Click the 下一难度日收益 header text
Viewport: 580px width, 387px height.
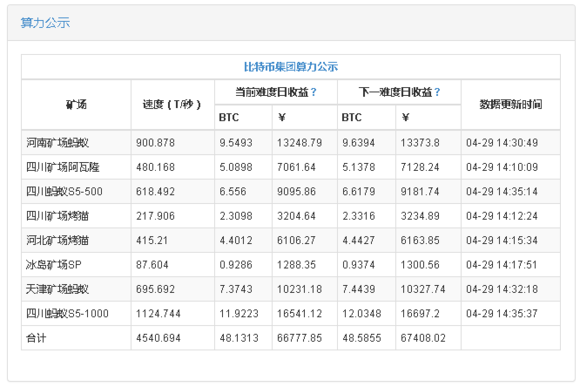396,92
